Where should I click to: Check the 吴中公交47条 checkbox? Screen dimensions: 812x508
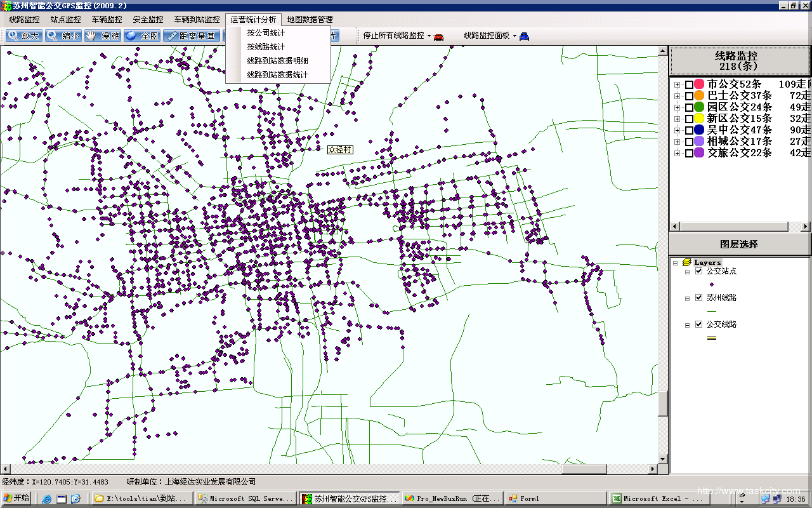click(x=689, y=130)
